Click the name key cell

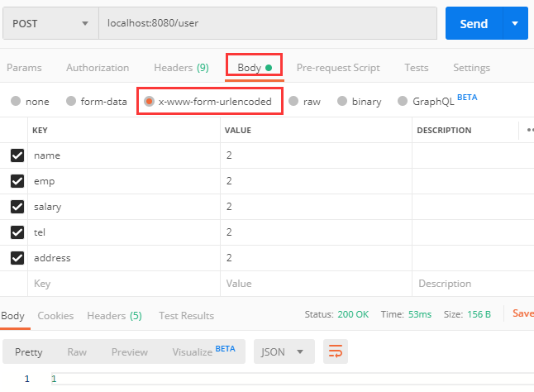coord(124,155)
